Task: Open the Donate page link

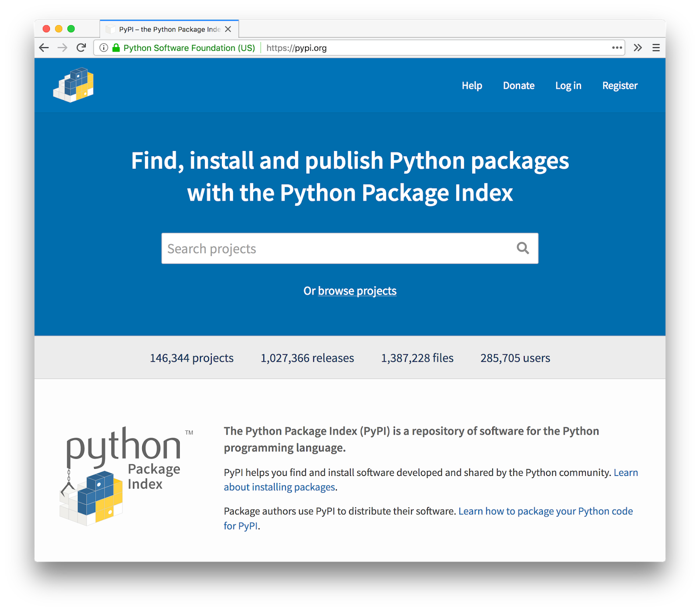Action: click(x=518, y=86)
